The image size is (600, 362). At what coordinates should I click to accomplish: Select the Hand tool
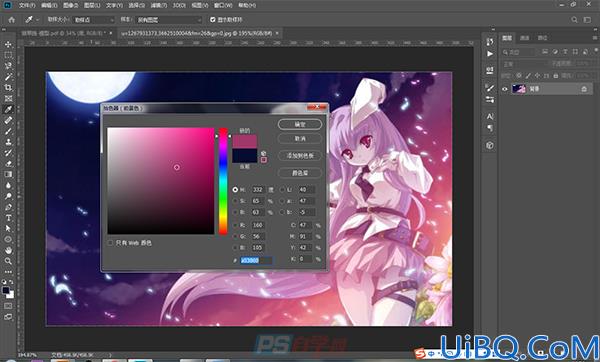tap(8, 250)
